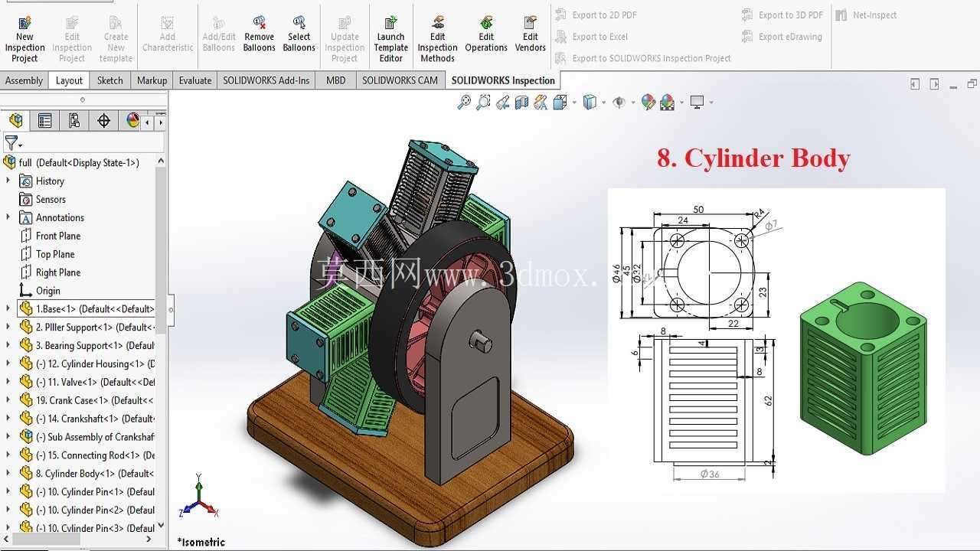Click Edit Appearance icon
The height and width of the screenshot is (551, 980).
648,103
